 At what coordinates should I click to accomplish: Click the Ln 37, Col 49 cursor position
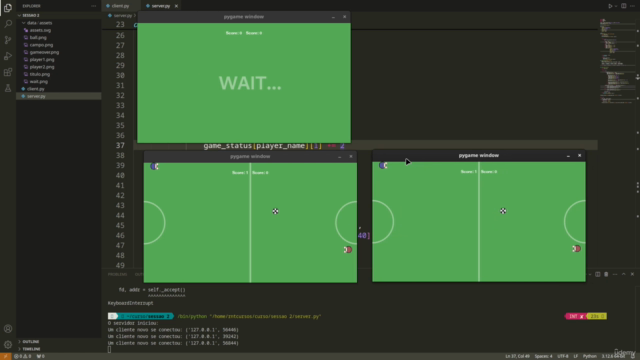coord(517,356)
